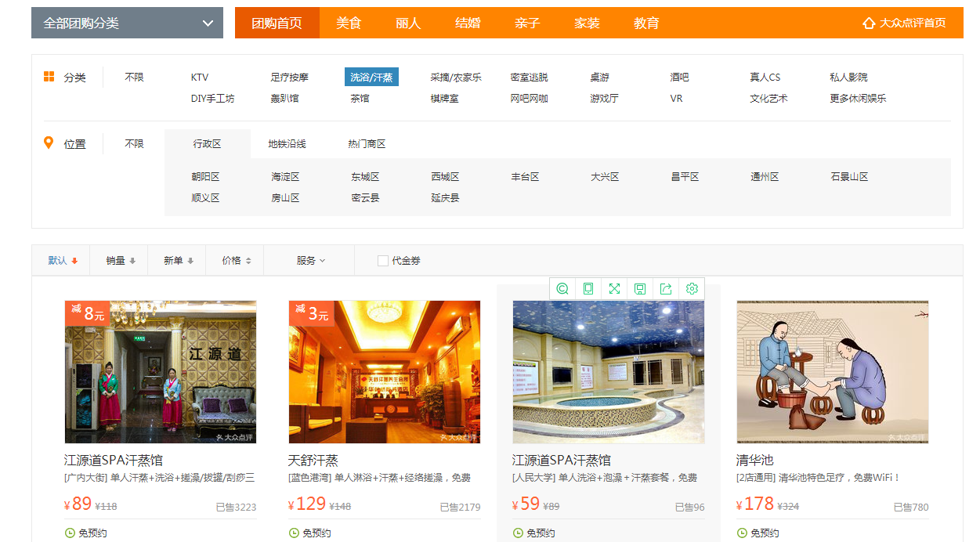Click the house icon beside 大众点评首页
This screenshot has height=542, width=980.
click(x=869, y=23)
